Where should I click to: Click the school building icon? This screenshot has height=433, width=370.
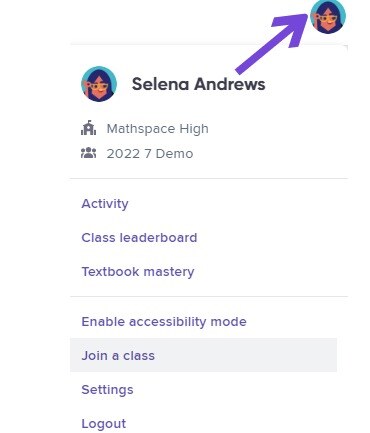click(x=88, y=128)
